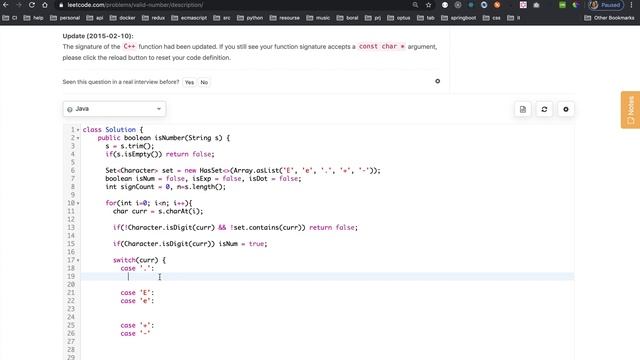Collapse the switch fold on line 17

point(78,260)
